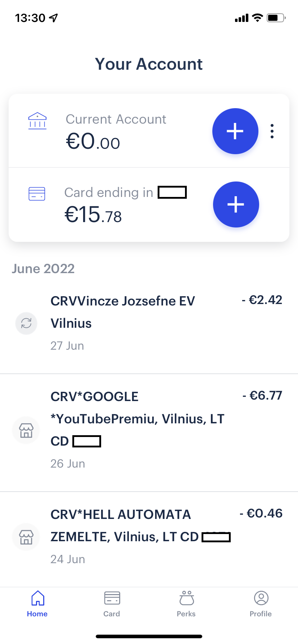The height and width of the screenshot is (644, 298).
Task: Tap the bank icon beside Current Account
Action: pos(37,121)
